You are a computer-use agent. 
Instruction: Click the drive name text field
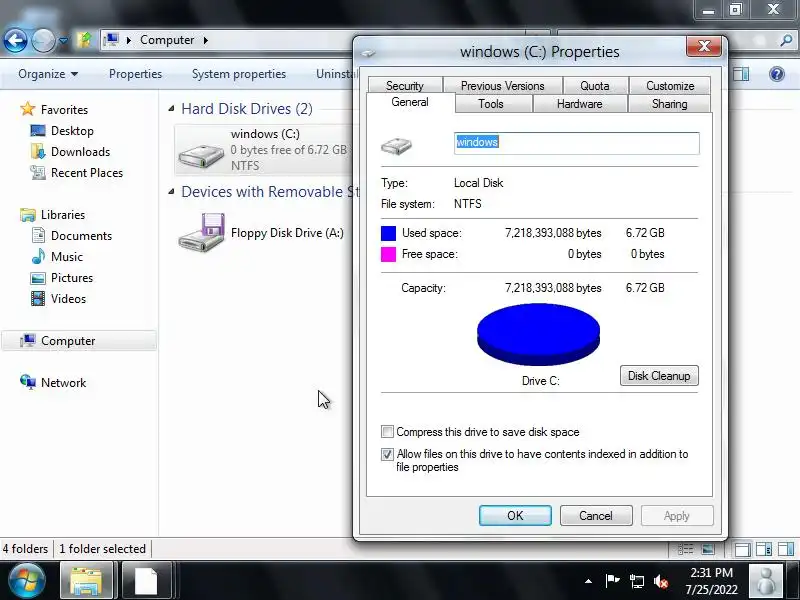(x=577, y=143)
